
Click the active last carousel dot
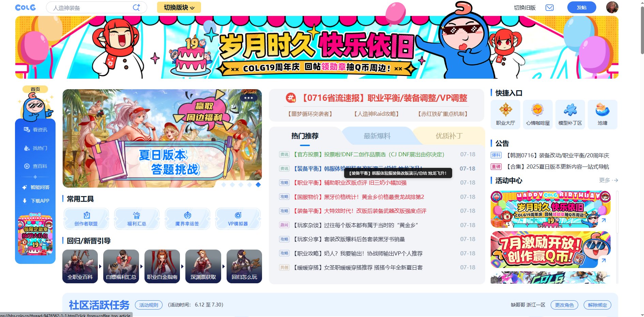click(x=258, y=185)
